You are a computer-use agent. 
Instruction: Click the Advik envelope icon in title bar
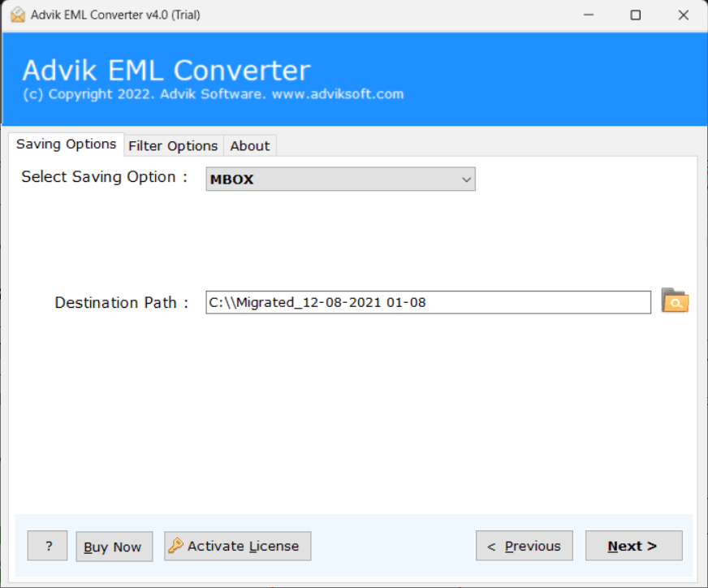[x=18, y=15]
